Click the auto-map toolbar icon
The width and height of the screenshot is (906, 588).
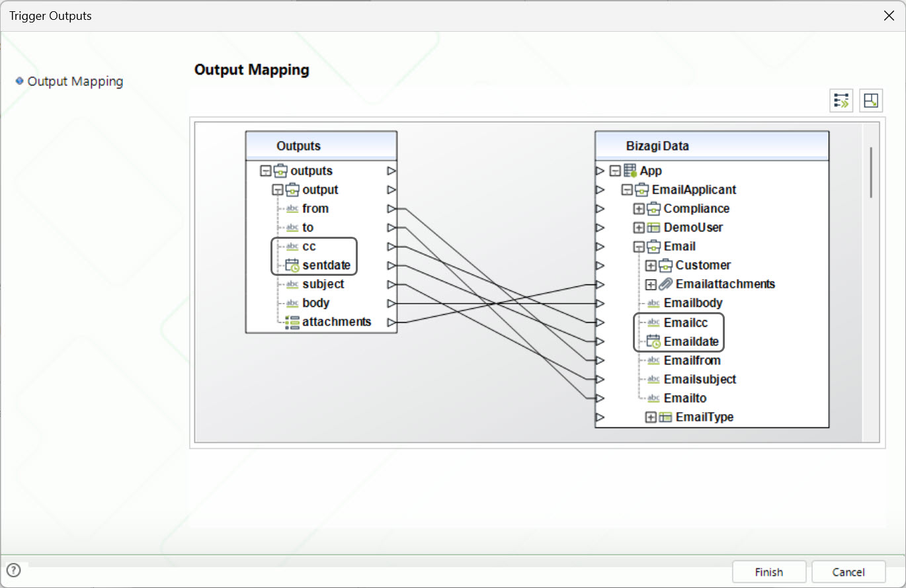point(841,101)
